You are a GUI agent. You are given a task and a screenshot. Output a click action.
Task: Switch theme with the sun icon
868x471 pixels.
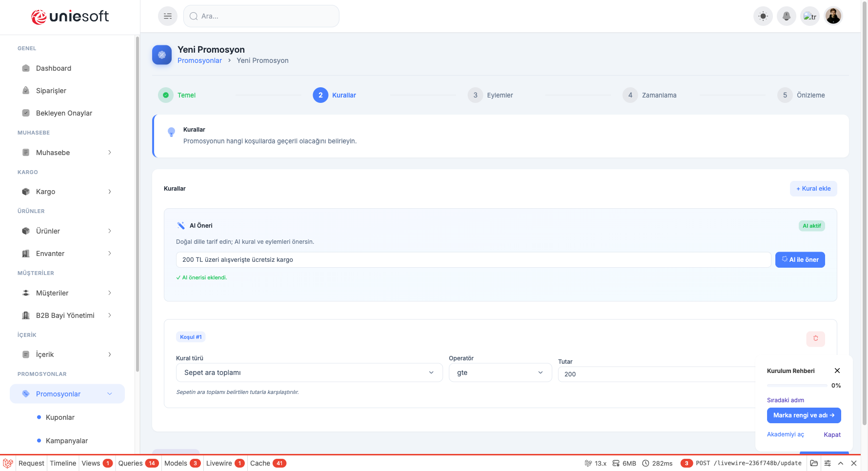click(763, 16)
